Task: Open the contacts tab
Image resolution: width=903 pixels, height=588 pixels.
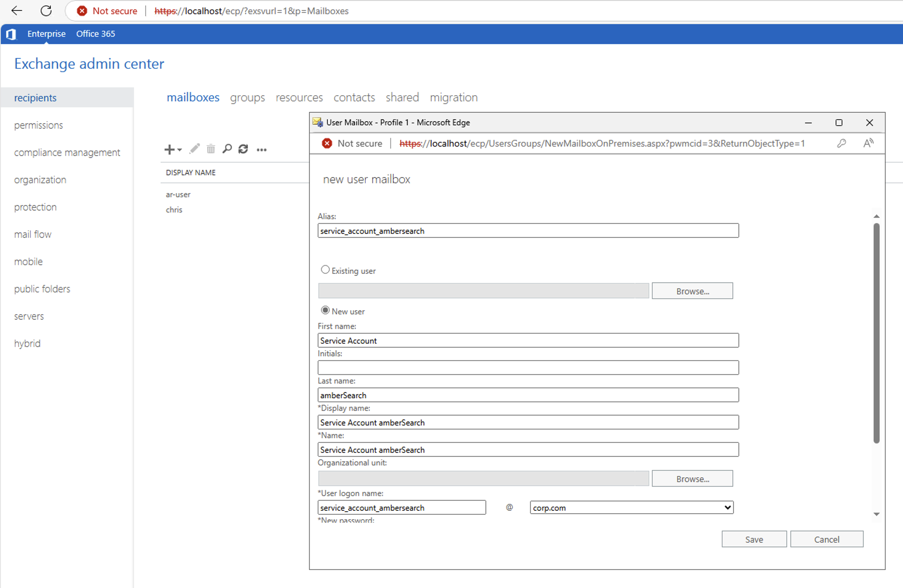Action: pos(354,98)
